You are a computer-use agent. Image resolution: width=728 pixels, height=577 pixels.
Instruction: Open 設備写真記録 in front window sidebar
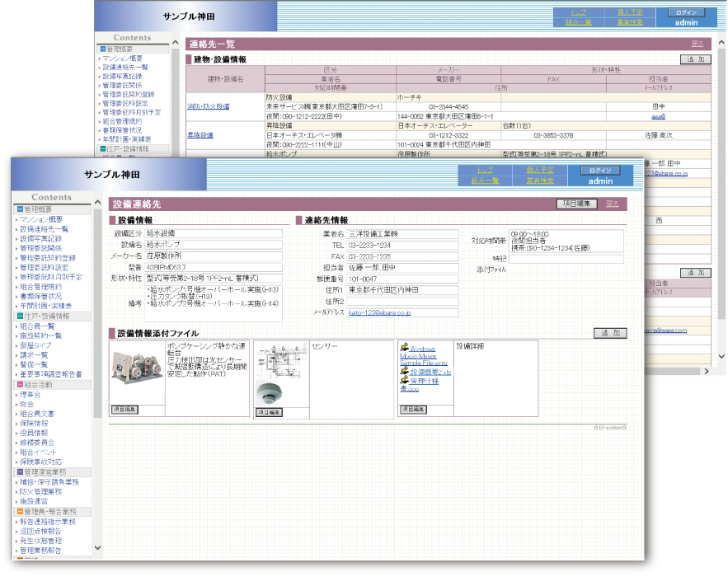[41, 238]
